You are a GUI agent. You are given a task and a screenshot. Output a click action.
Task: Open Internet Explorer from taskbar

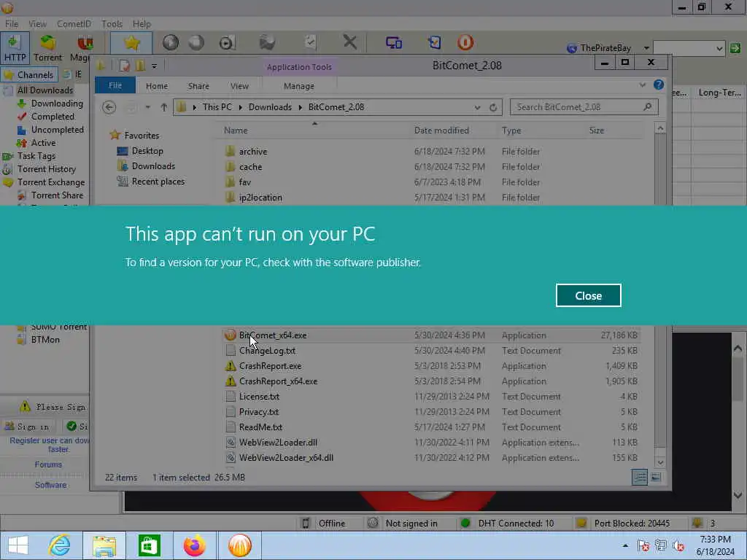point(59,545)
